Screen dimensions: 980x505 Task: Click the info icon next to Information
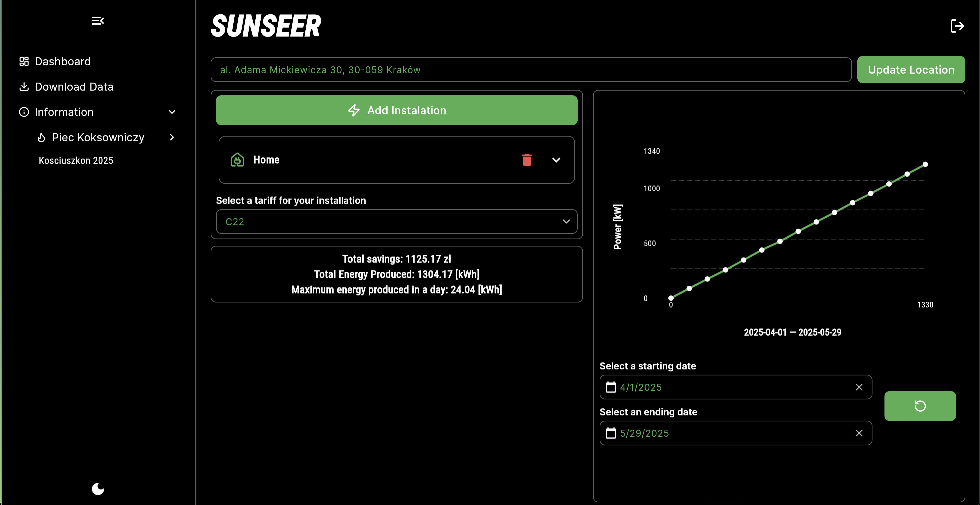[x=24, y=112]
